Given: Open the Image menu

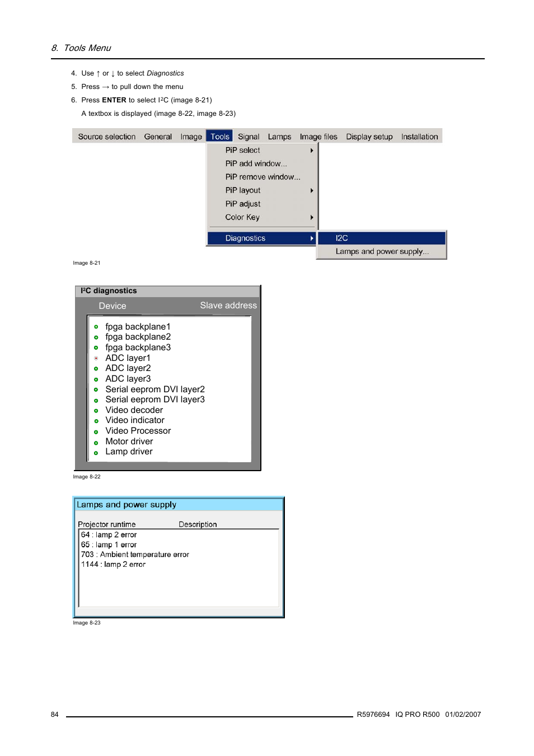Looking at the screenshot, I should pos(191,137).
